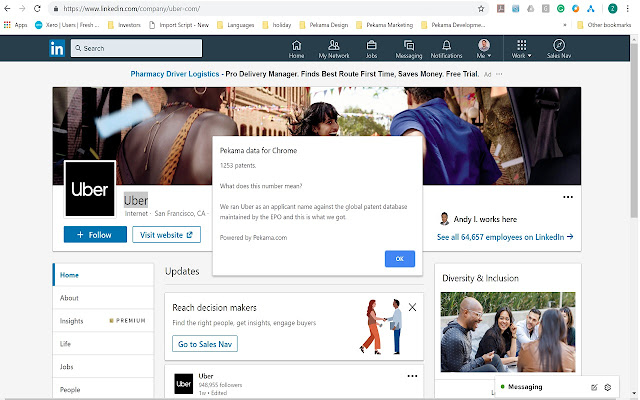Select Jobs in the company sidebar

(103, 367)
